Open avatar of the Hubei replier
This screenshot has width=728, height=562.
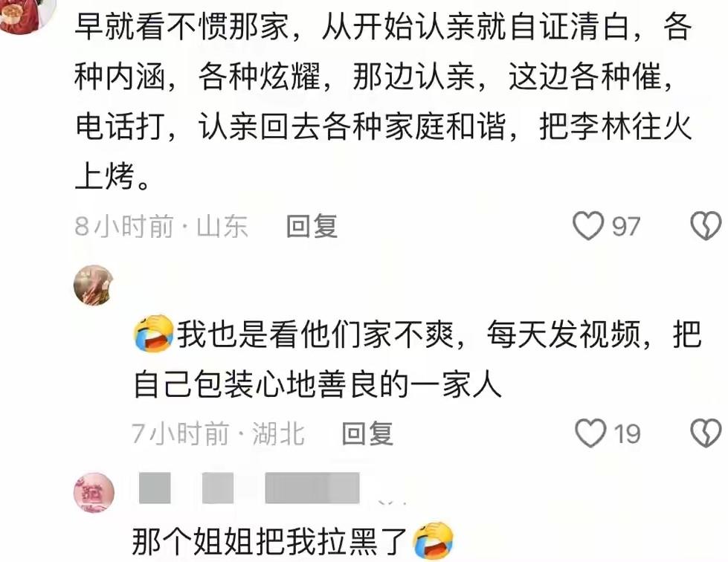point(94,285)
